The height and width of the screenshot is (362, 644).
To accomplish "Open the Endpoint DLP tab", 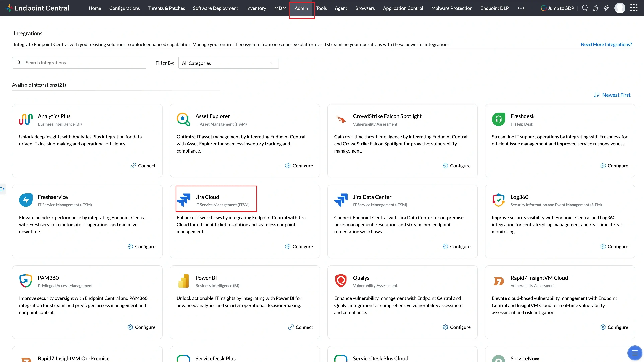I will pos(495,8).
